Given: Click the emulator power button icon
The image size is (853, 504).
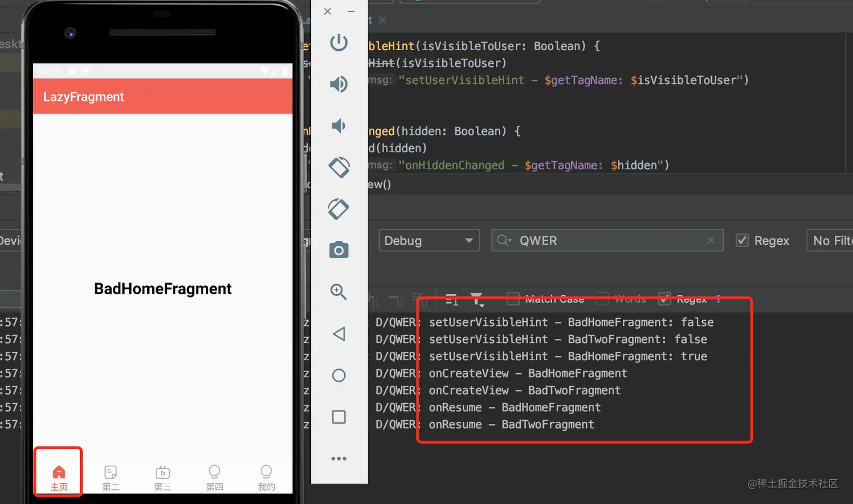Looking at the screenshot, I should coord(339,43).
